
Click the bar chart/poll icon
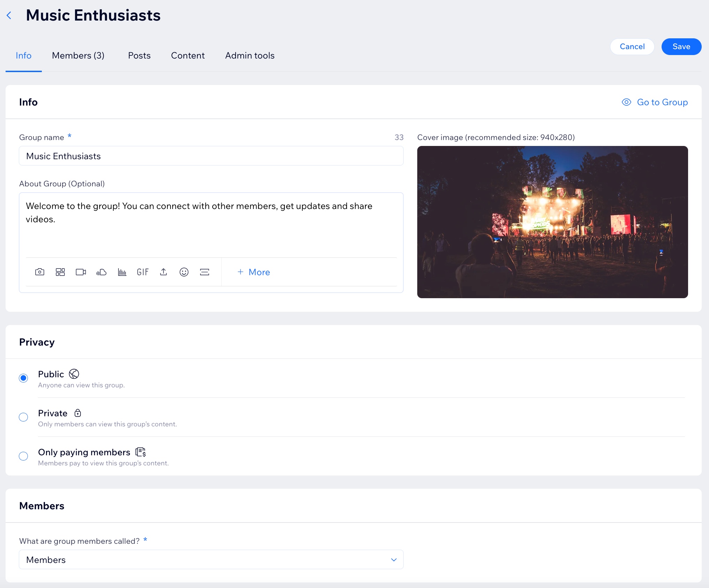click(x=122, y=272)
